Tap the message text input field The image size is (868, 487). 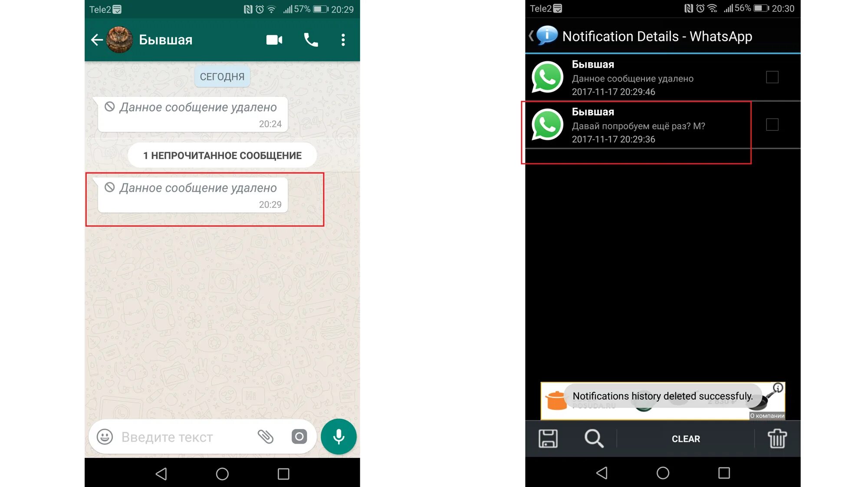[x=182, y=436]
